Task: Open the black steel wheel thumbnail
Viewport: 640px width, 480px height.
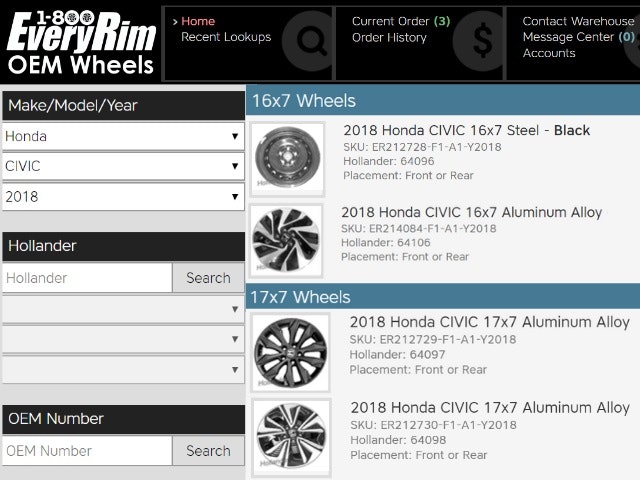Action: [x=287, y=159]
